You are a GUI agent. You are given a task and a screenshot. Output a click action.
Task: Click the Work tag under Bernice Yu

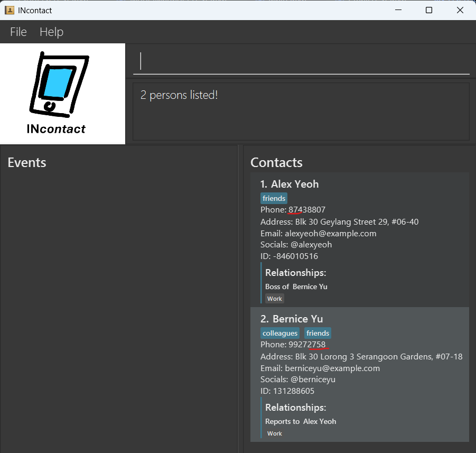point(275,433)
